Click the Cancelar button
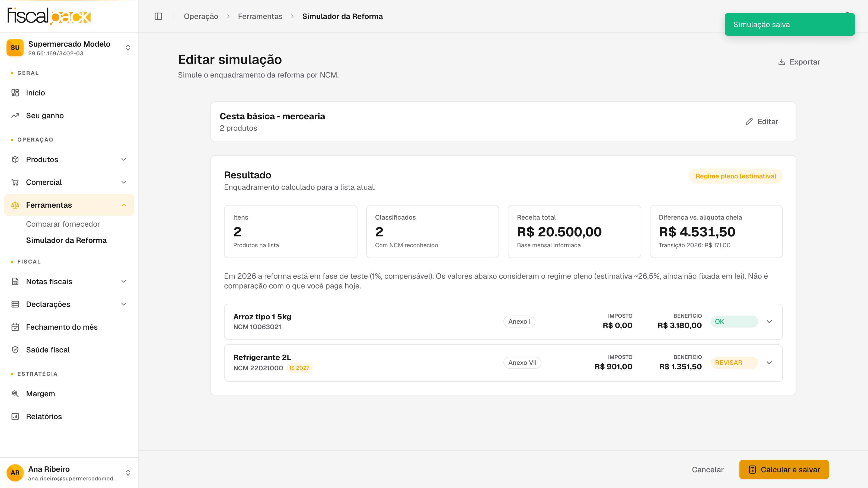The height and width of the screenshot is (488, 868). point(708,470)
